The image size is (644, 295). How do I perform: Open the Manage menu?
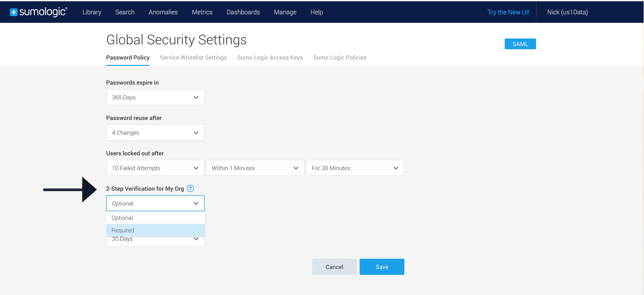pos(285,12)
